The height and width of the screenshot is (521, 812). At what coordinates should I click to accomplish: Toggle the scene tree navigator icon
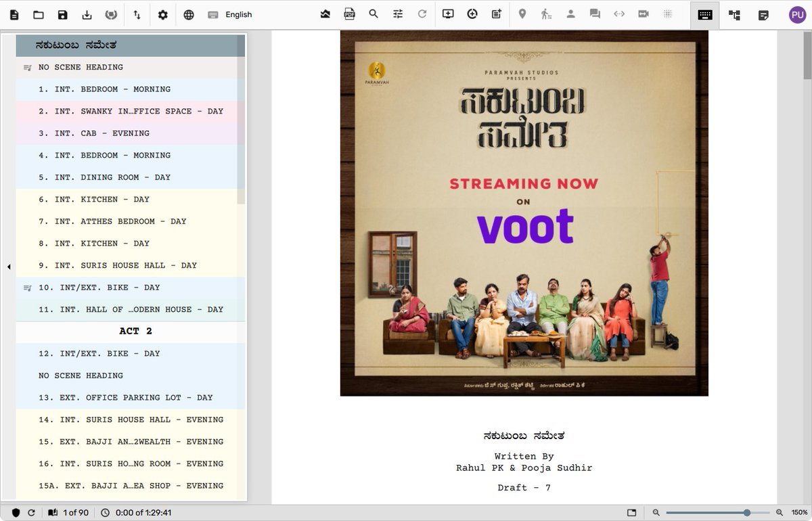coord(734,15)
